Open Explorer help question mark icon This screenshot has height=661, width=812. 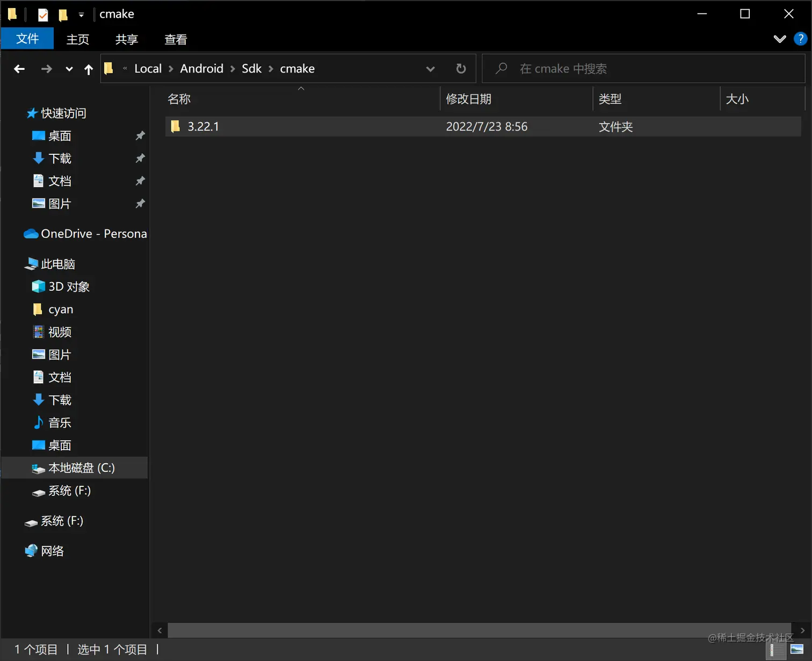(800, 39)
